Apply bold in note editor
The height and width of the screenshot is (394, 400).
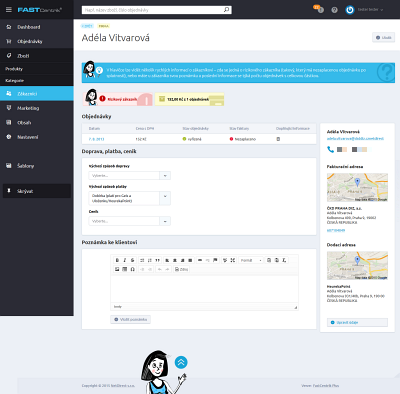(x=117, y=260)
